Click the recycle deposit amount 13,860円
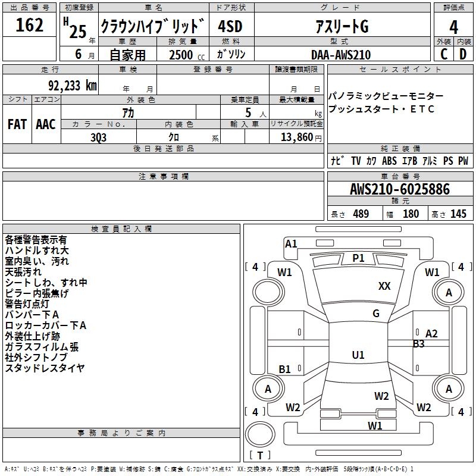Screen dimensions: 476x476 click(296, 137)
